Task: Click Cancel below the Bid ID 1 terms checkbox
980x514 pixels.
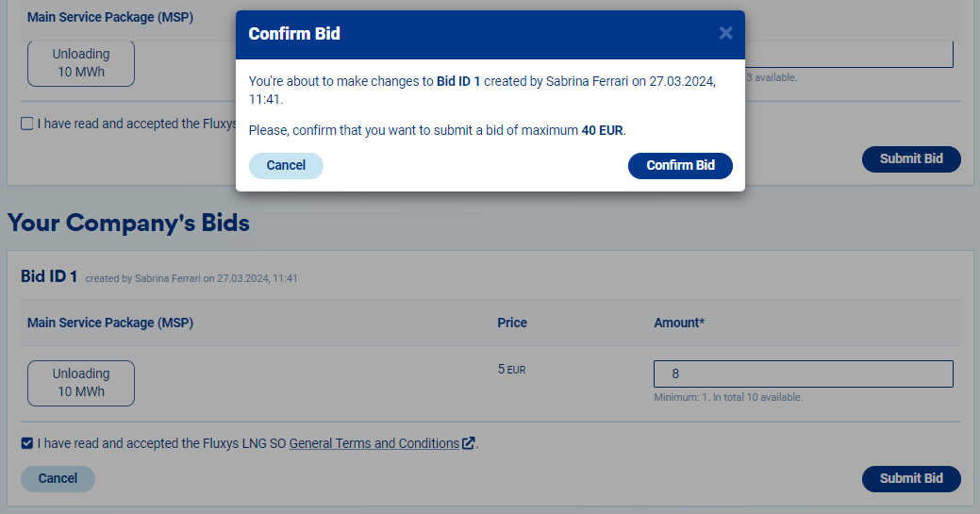Action: [58, 479]
